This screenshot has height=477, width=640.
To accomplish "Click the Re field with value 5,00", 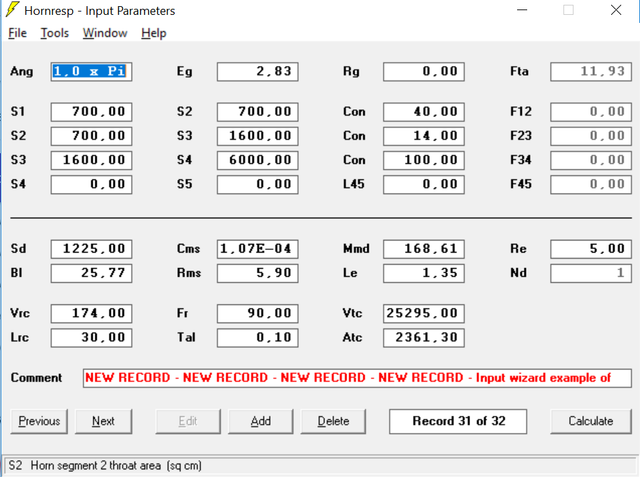I will tap(591, 249).
